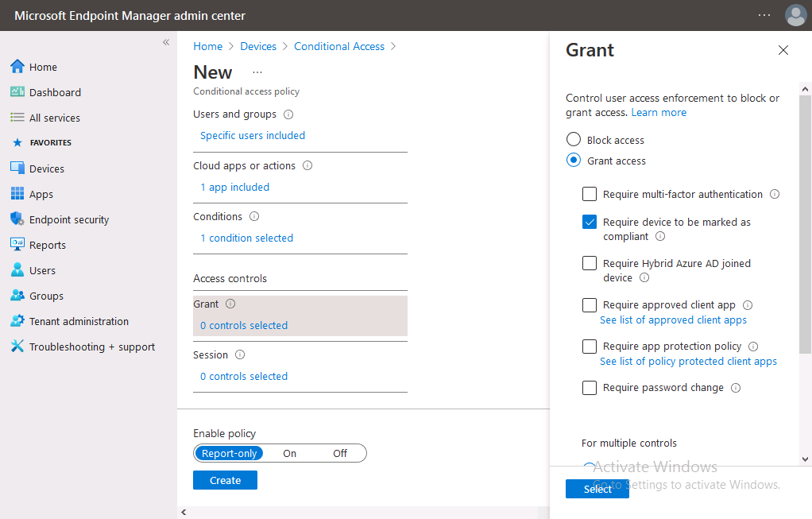Screen dimensions: 812x519
Task: Check Require multi-factor authentication
Action: pyautogui.click(x=590, y=194)
